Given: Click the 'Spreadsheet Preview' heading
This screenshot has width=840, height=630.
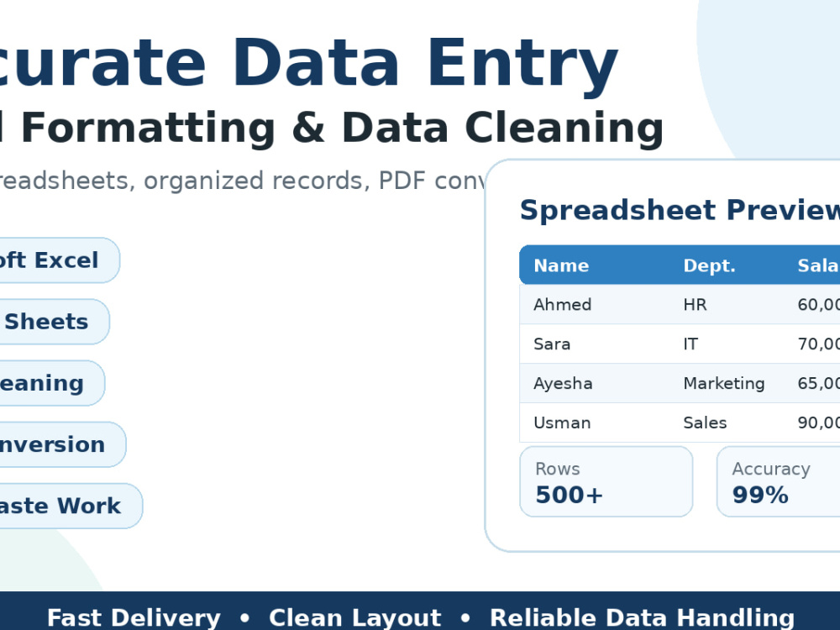Looking at the screenshot, I should click(680, 210).
